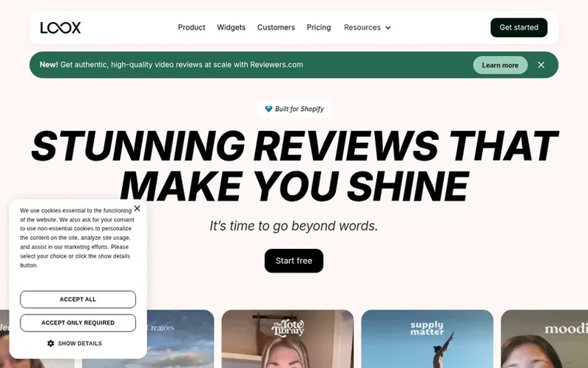Open The Tote Library video thumbnail

click(x=288, y=338)
